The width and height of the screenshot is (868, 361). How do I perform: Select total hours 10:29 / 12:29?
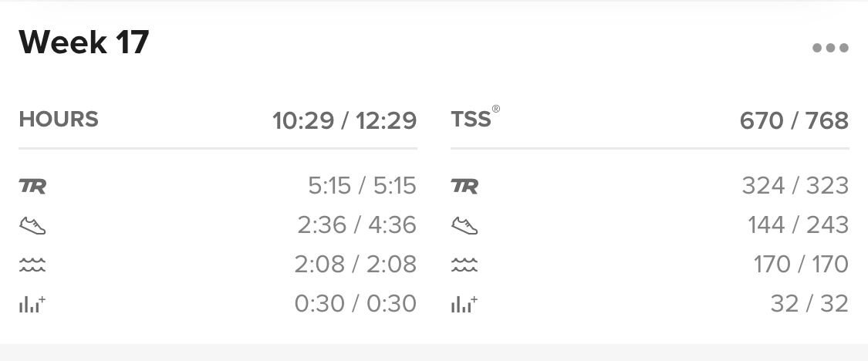(344, 120)
